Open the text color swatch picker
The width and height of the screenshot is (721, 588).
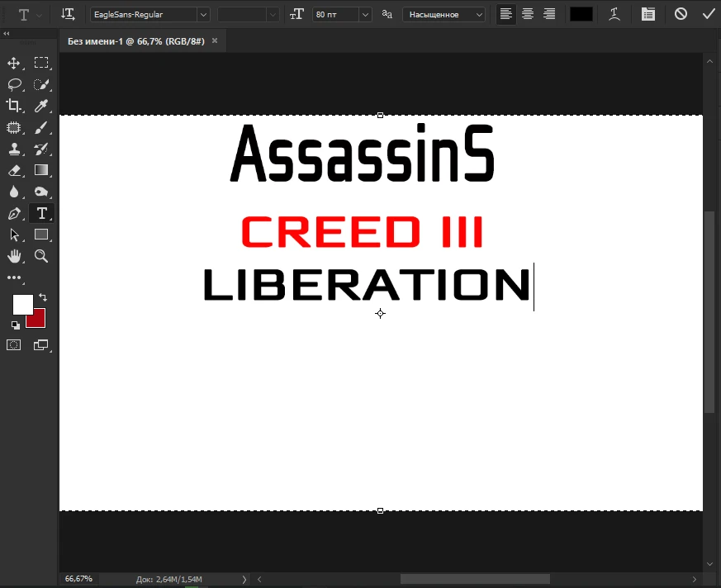point(581,13)
